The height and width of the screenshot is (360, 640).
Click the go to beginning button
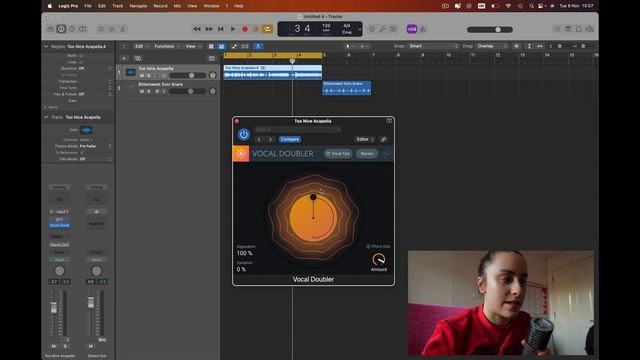(x=221, y=29)
